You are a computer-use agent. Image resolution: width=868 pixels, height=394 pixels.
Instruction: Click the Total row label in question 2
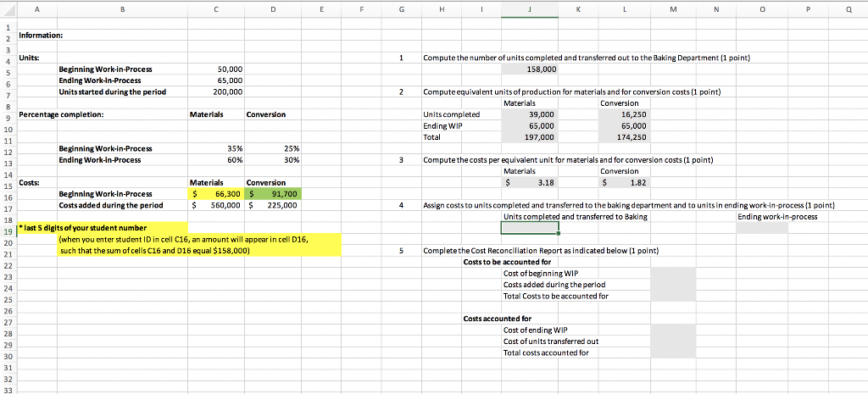pyautogui.click(x=431, y=136)
